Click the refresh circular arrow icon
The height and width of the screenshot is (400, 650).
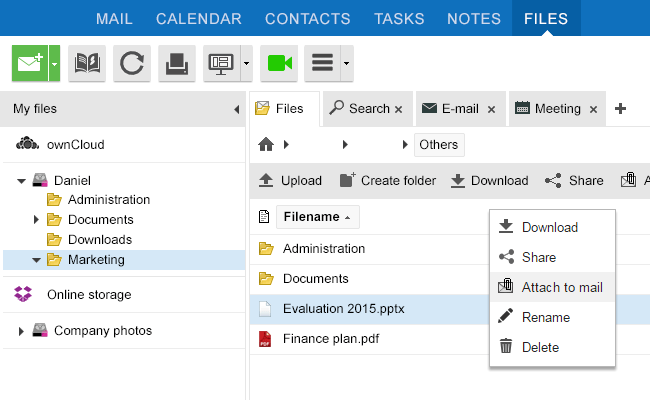(x=132, y=63)
